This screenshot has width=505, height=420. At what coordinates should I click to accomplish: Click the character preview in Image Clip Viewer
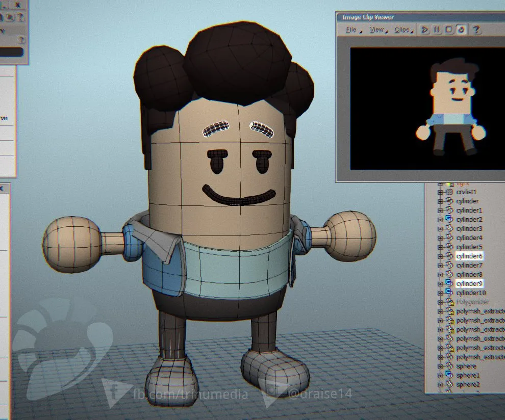click(451, 106)
